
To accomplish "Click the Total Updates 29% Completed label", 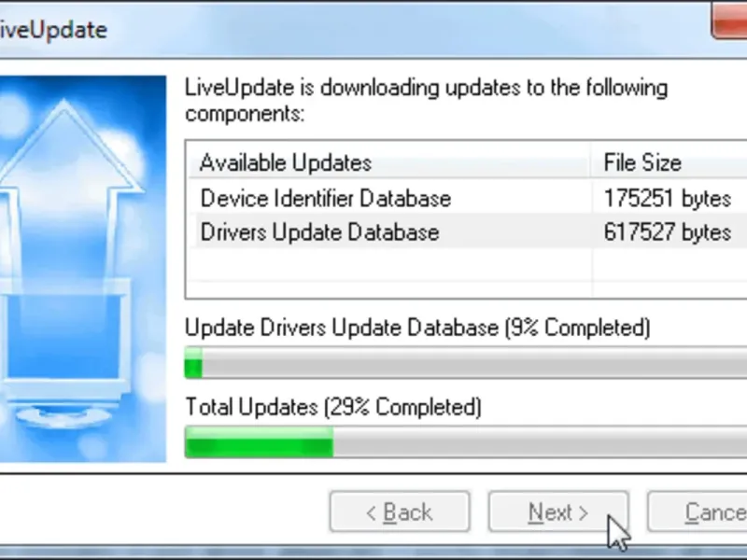I will click(x=333, y=407).
